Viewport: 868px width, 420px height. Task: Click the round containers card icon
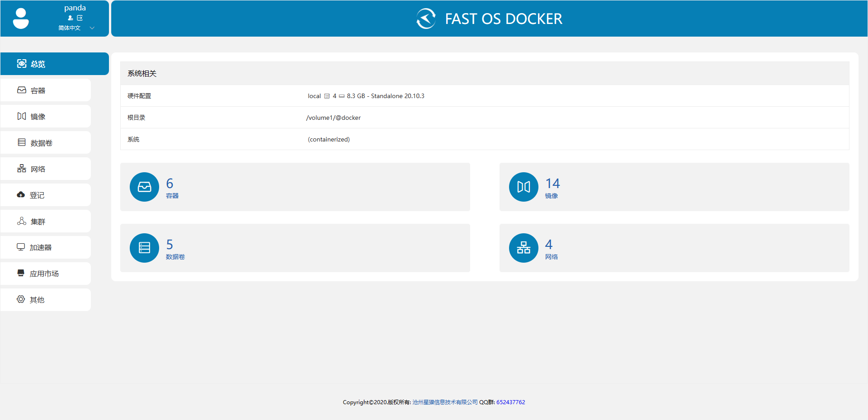(x=144, y=187)
